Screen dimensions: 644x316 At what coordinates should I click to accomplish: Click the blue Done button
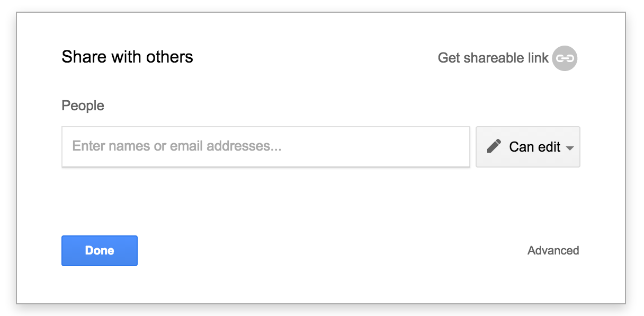pyautogui.click(x=100, y=251)
